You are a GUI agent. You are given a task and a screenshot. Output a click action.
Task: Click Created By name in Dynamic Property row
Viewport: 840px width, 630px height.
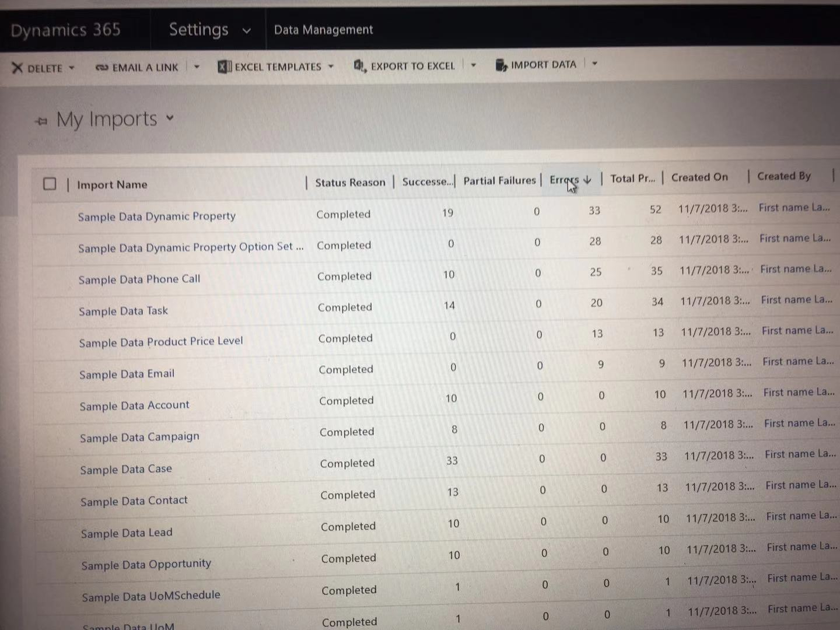[x=794, y=207]
